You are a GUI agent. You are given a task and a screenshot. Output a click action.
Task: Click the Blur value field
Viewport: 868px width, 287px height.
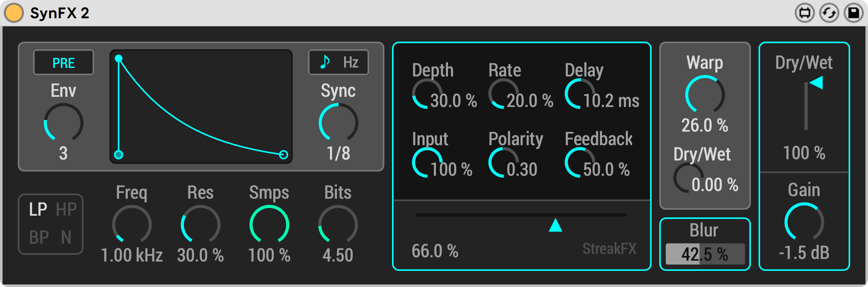[x=705, y=254]
